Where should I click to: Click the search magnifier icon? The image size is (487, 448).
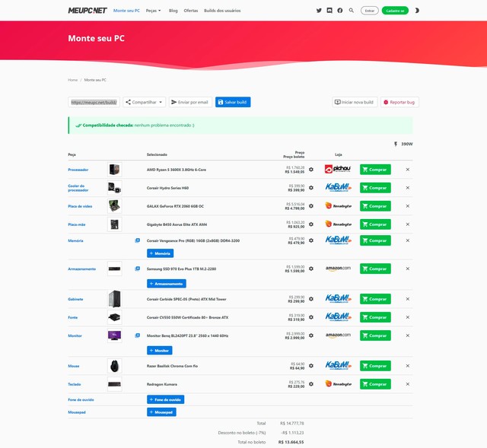(352, 11)
